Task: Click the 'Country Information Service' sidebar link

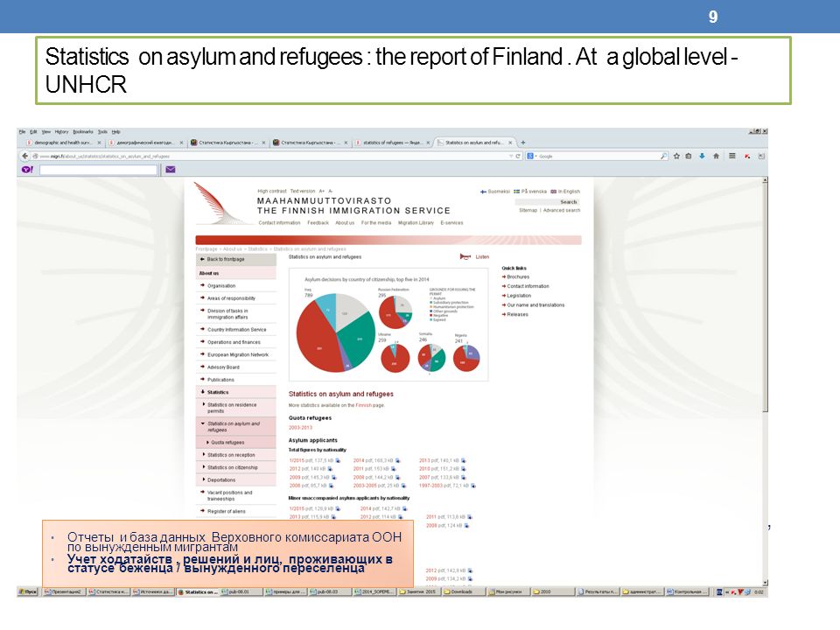Action: pos(237,330)
